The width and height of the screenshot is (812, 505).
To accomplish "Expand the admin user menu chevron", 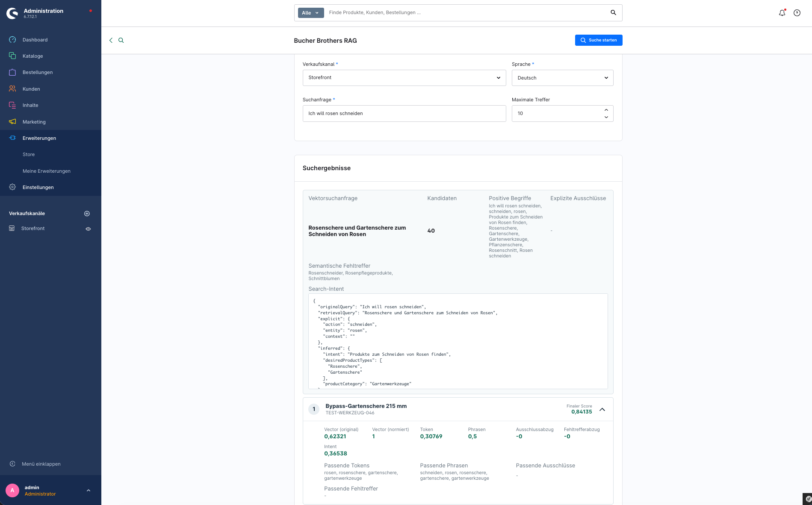I will tap(89, 490).
